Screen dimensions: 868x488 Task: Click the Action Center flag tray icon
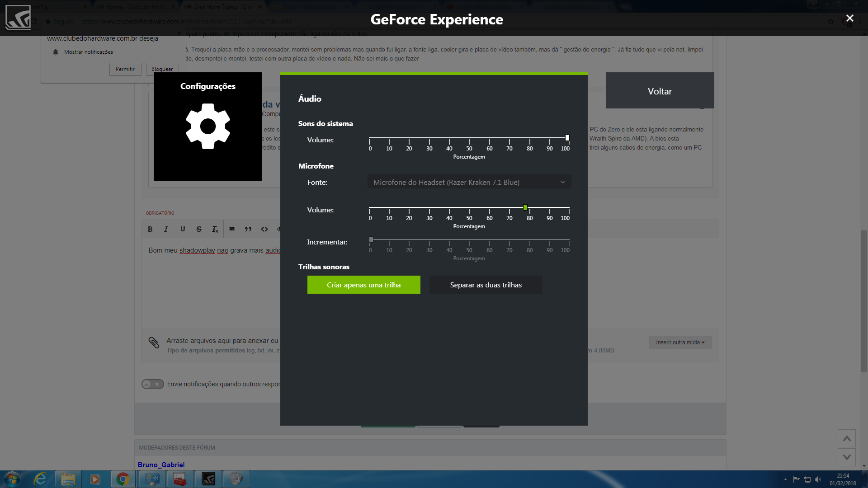797,479
